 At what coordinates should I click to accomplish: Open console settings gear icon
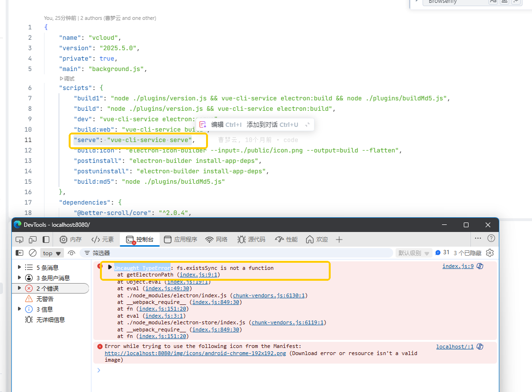489,253
